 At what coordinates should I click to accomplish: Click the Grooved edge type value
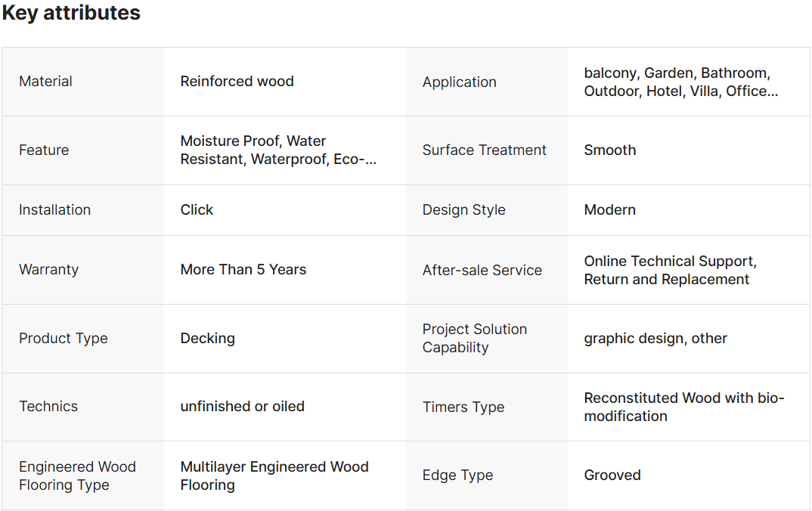pyautogui.click(x=612, y=475)
